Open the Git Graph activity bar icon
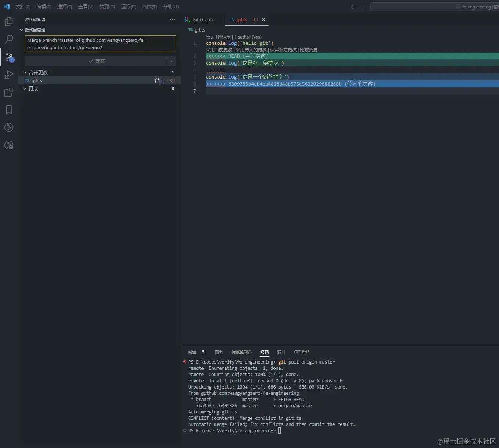This screenshot has height=448, width=499. [x=9, y=127]
